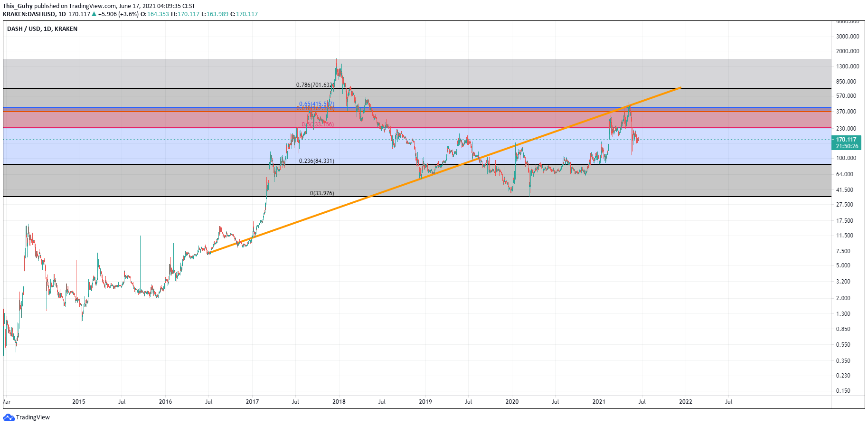Click the 0.350 price axis label

(x=843, y=361)
